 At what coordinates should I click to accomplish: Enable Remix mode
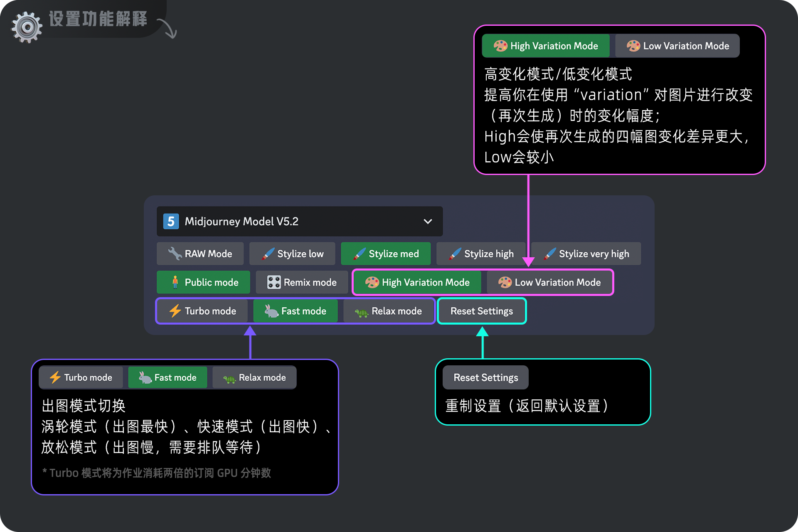click(x=302, y=282)
